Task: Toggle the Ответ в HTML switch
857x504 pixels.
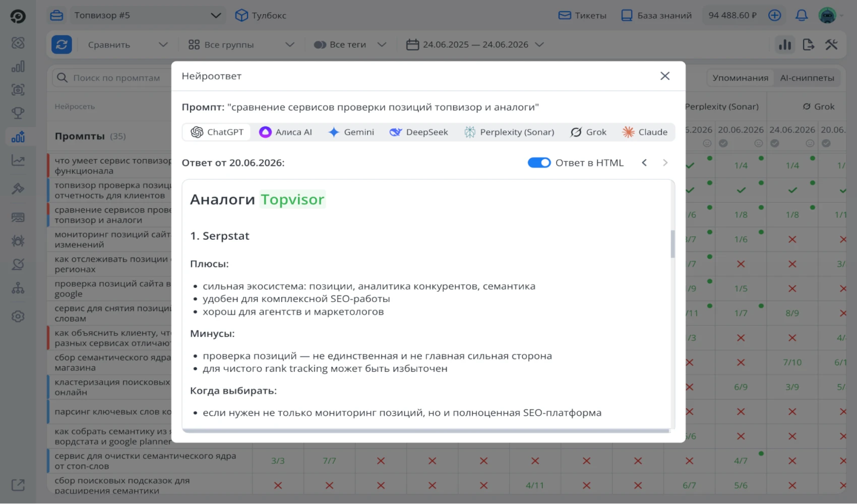Action: point(539,162)
